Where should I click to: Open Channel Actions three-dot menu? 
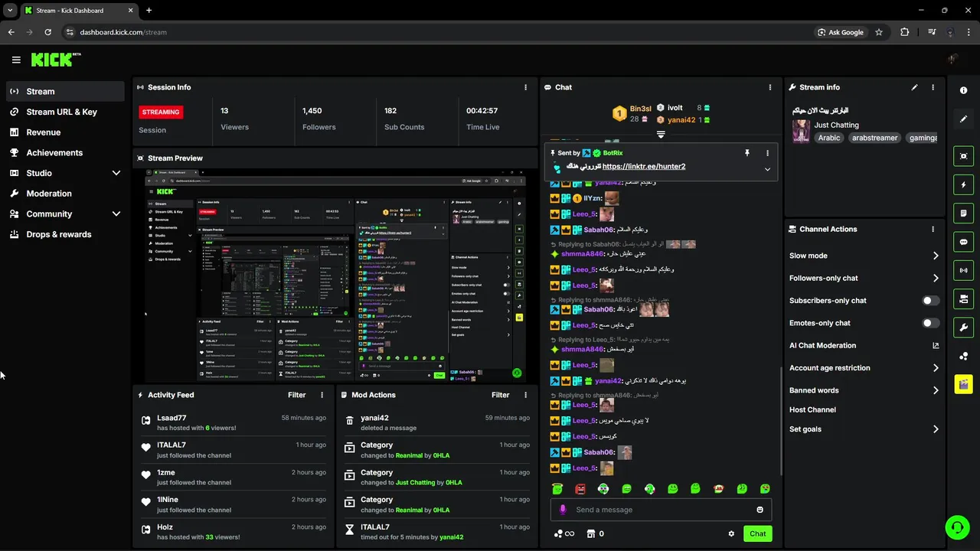[x=933, y=229]
